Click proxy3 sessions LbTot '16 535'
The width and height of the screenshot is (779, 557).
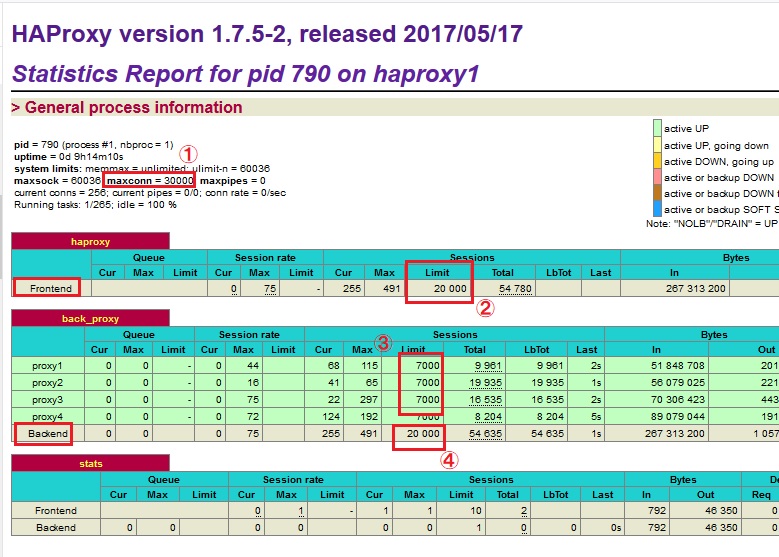tap(547, 399)
